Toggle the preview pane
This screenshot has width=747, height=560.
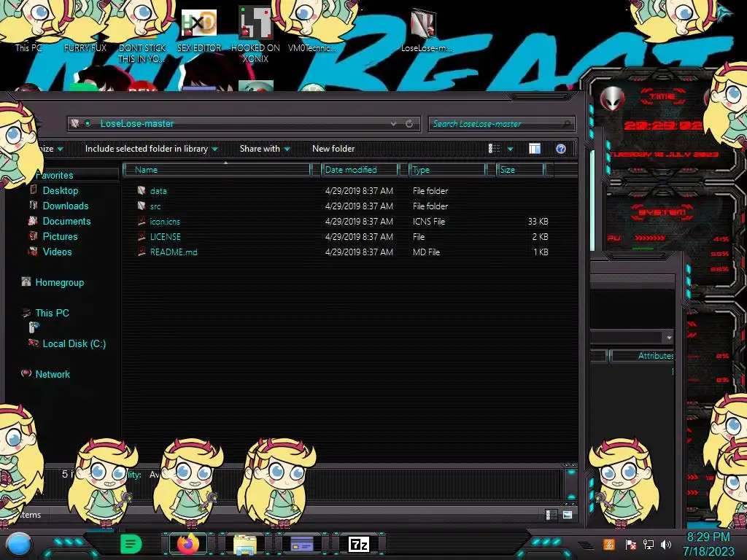tap(535, 149)
